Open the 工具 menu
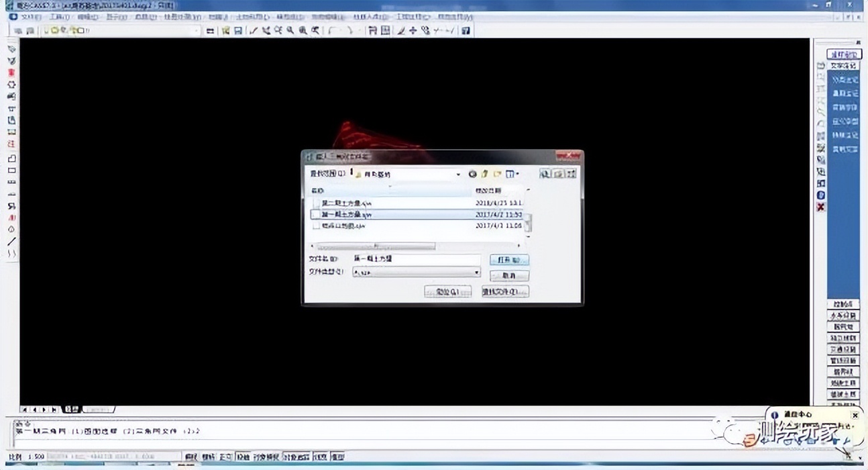Screen dimensions: 868x470 [x=59, y=17]
